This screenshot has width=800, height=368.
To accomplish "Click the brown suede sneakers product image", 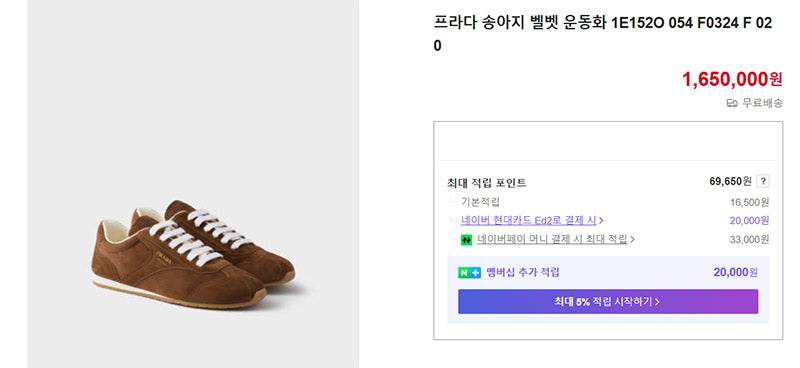I will tap(193, 255).
